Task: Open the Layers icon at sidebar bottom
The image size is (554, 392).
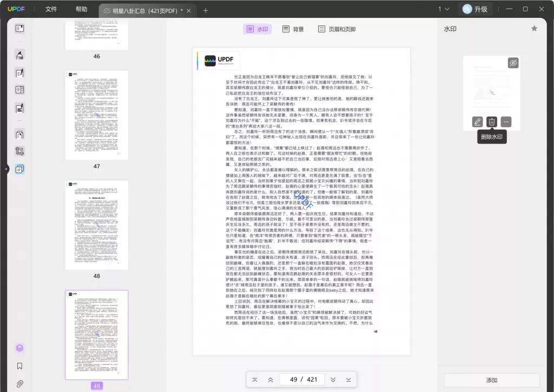Action: pos(20,348)
